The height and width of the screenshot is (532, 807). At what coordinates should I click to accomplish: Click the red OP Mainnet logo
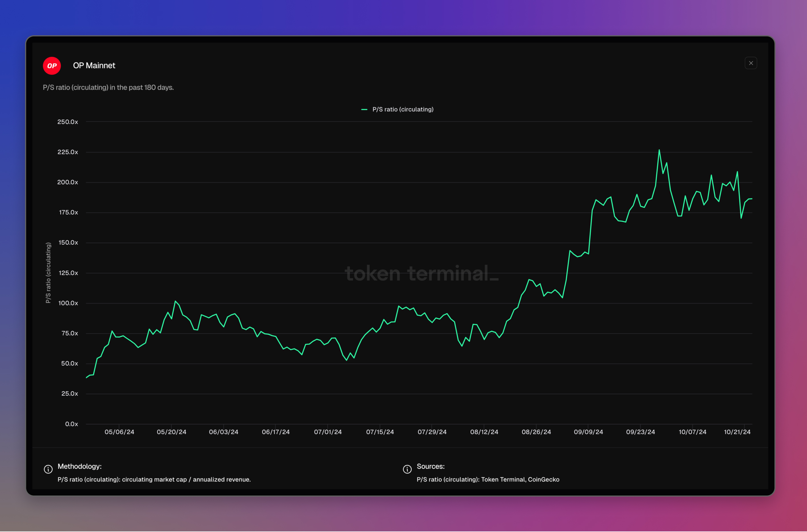click(52, 65)
